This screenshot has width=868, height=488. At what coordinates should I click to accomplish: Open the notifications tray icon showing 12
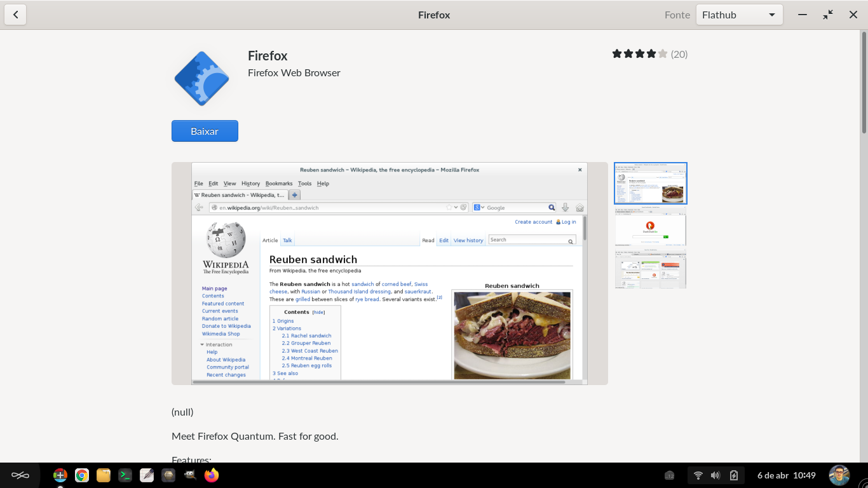[x=670, y=475]
